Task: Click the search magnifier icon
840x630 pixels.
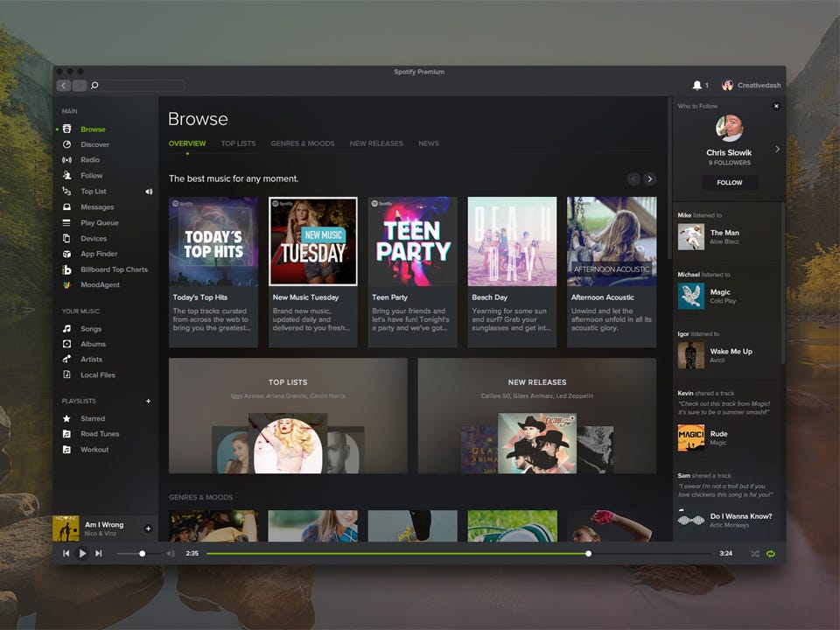Action: coord(94,85)
